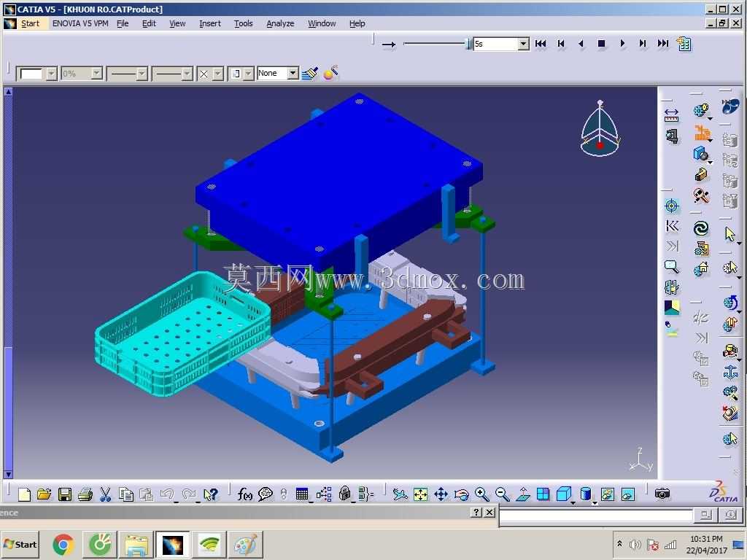Open the simulation parameters table icon
This screenshot has height=560, width=747.
pos(684,44)
